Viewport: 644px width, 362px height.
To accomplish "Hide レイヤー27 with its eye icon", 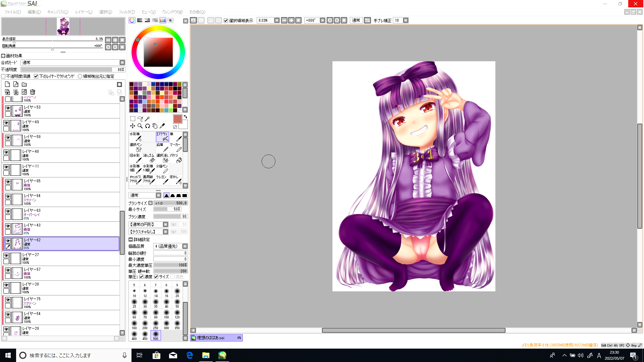I will pyautogui.click(x=6, y=256).
